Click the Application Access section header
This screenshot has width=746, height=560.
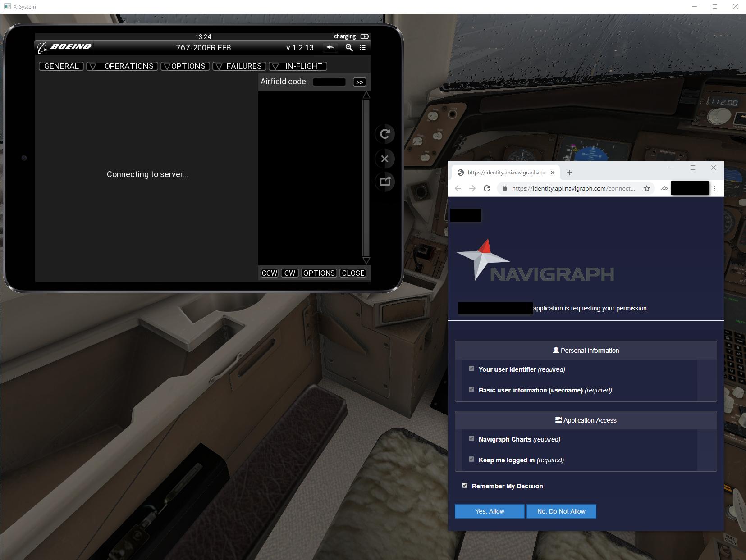click(586, 420)
